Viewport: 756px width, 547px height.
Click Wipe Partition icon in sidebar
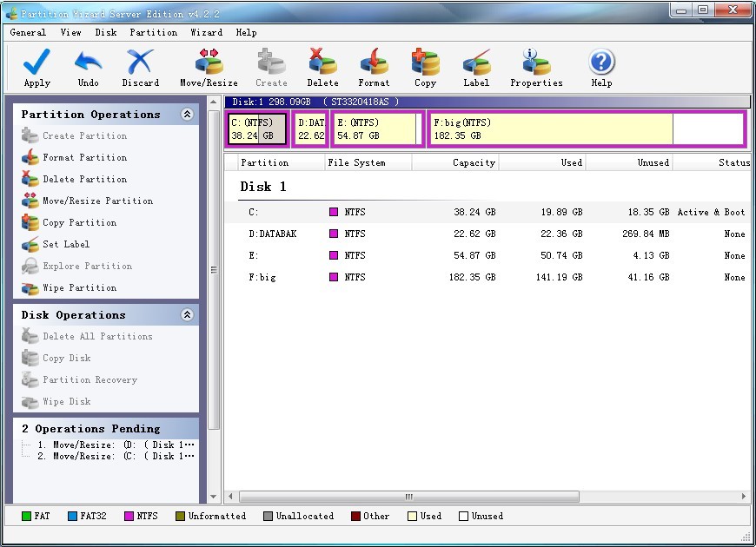coord(30,287)
